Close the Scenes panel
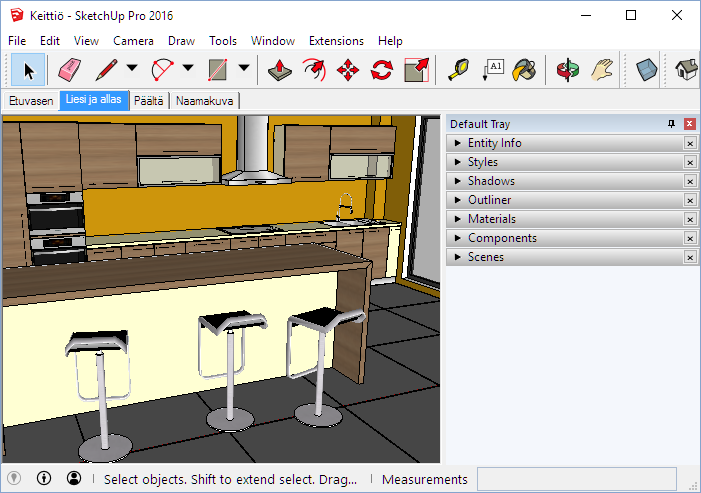Image resolution: width=701 pixels, height=493 pixels. [690, 257]
